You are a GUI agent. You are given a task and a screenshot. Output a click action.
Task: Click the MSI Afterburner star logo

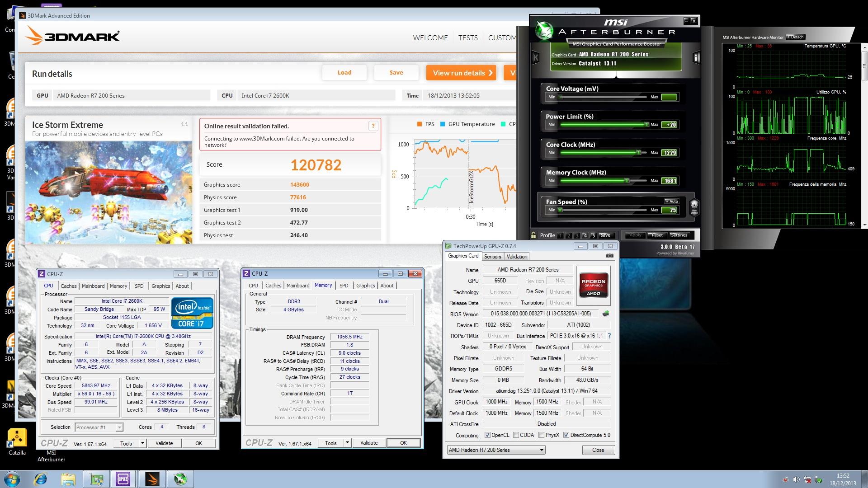point(544,30)
